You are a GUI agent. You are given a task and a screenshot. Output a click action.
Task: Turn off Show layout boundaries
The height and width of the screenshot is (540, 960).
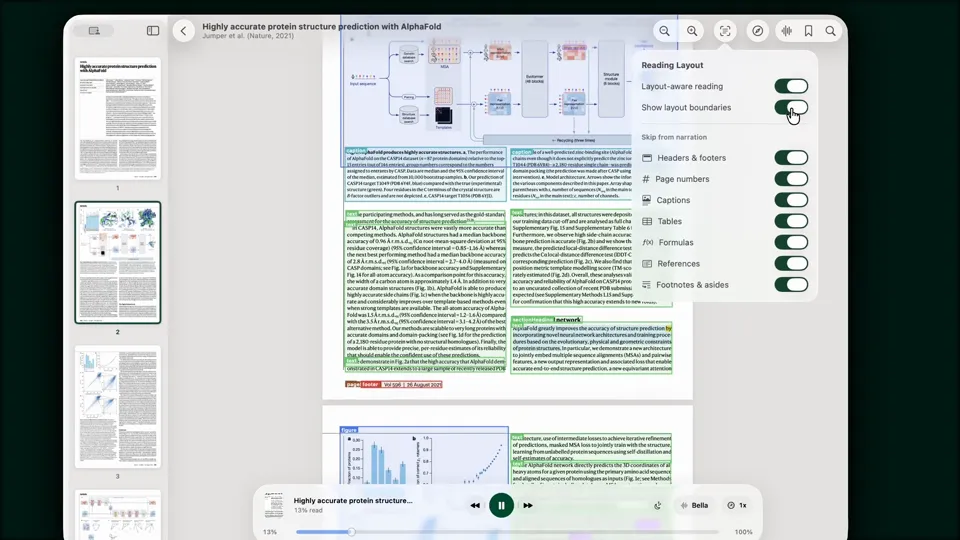point(791,107)
